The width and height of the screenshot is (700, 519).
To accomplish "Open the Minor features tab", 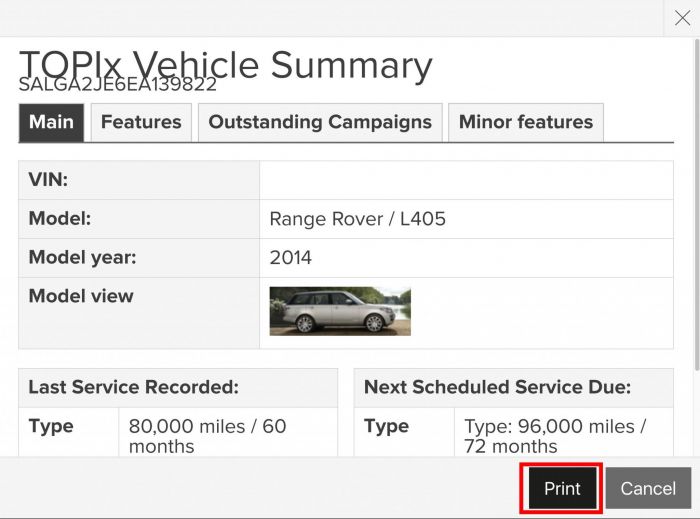I will (x=526, y=122).
